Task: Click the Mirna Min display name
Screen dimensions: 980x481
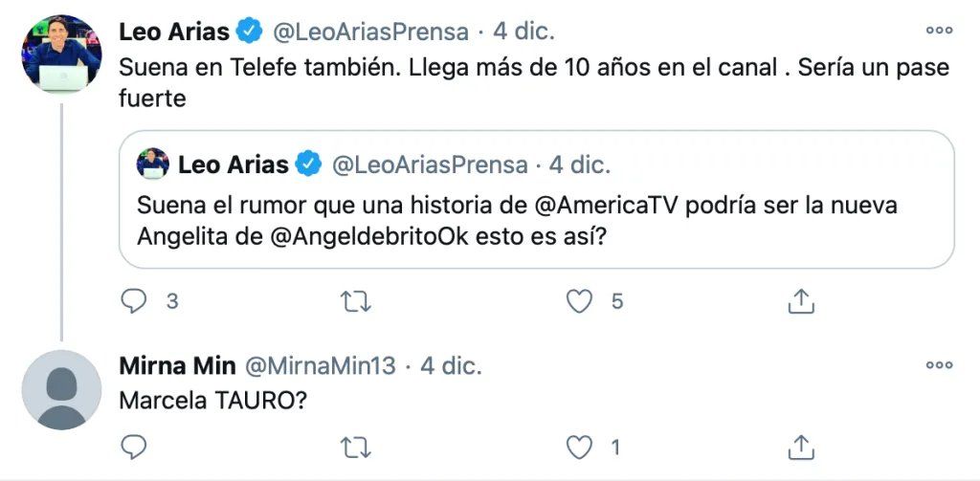Action: (x=177, y=365)
